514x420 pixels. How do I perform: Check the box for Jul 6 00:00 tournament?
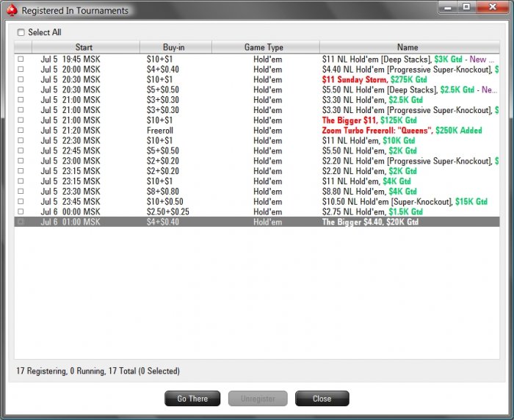[x=21, y=211]
